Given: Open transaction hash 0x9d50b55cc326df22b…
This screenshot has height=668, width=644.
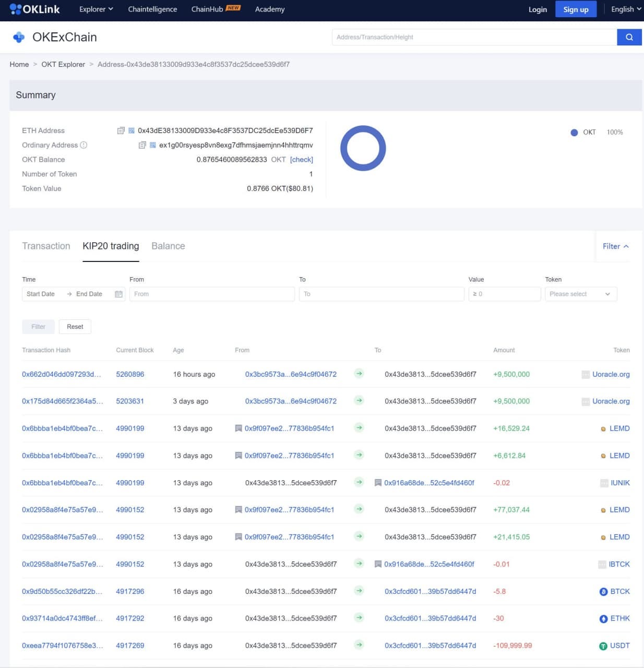Looking at the screenshot, I should coord(62,591).
